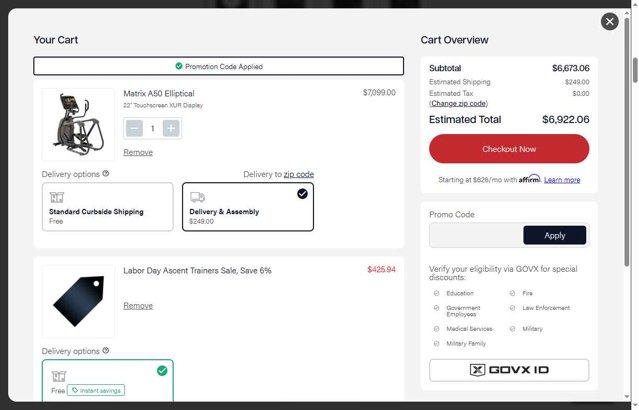The width and height of the screenshot is (639, 410).
Task: Proceed with Checkout Now
Action: 509,149
